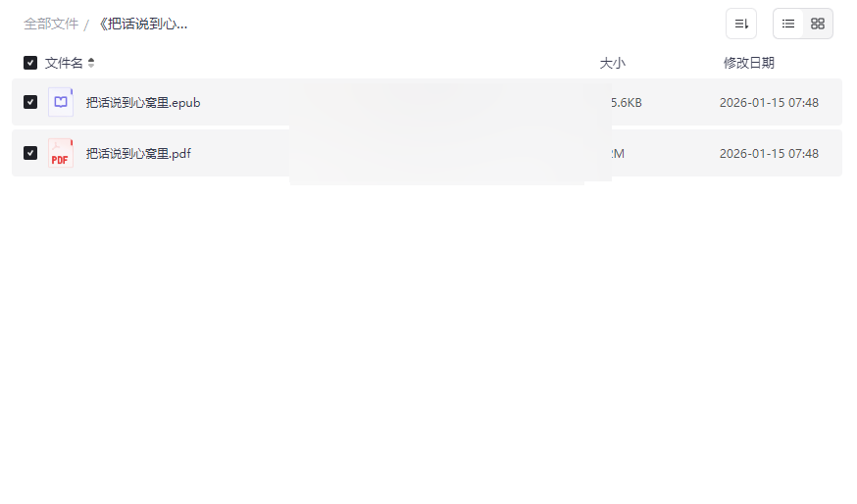This screenshot has height=504, width=857.
Task: Click the red PDF file icon
Action: 61,153
